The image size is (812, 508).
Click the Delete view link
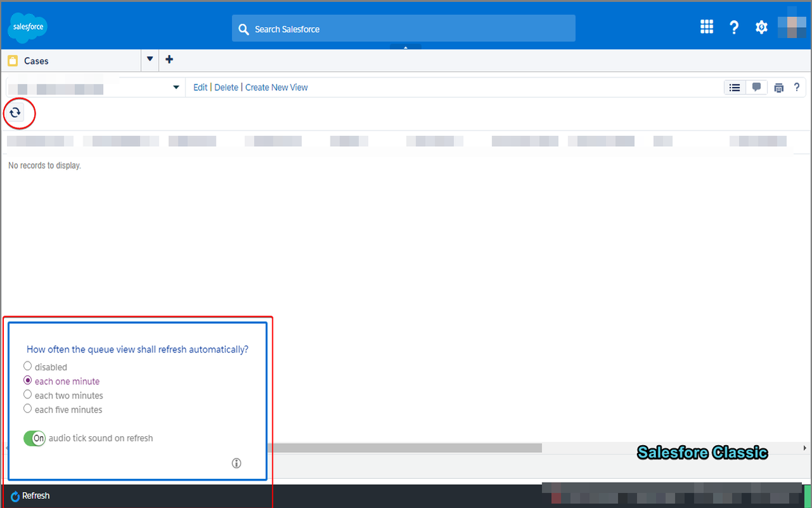[x=226, y=88]
